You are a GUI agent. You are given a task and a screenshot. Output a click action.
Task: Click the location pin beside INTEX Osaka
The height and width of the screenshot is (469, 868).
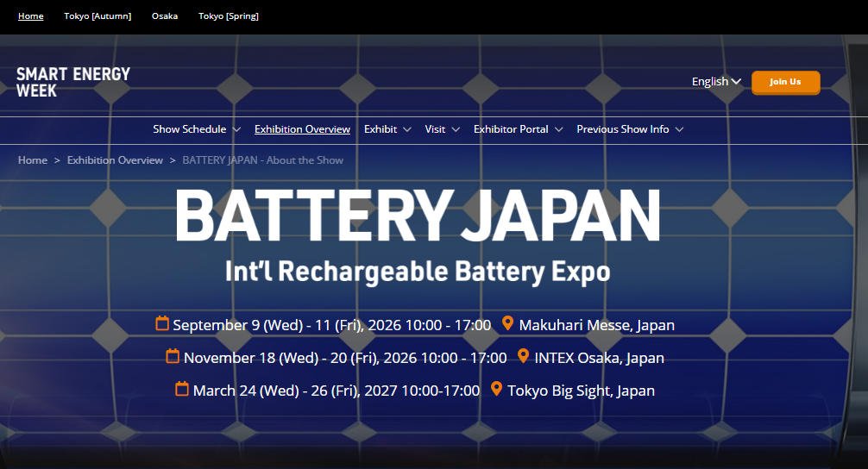tap(523, 355)
